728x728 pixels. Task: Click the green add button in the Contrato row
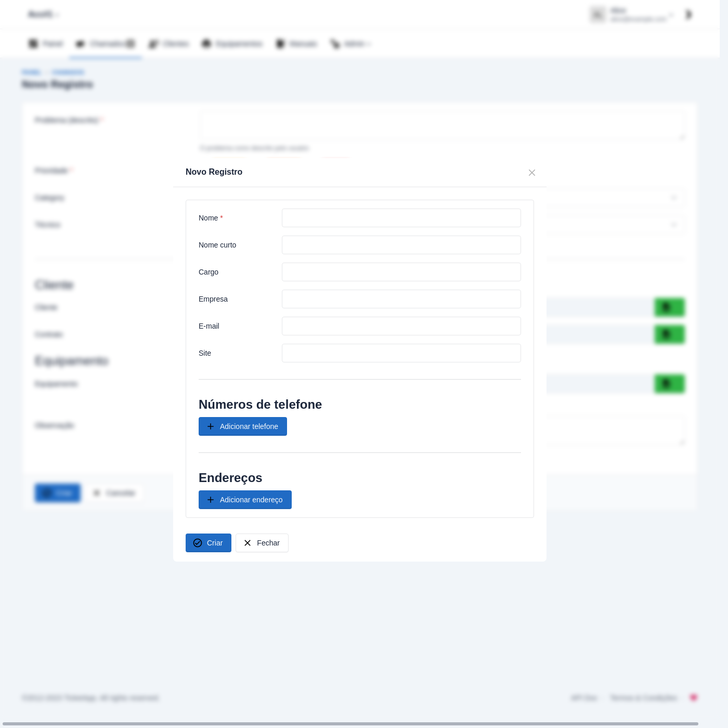coord(669,334)
